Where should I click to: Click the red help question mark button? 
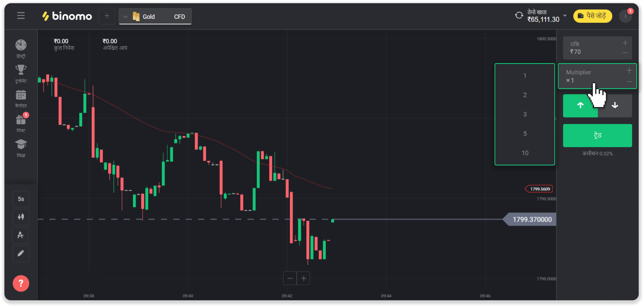[x=21, y=283]
